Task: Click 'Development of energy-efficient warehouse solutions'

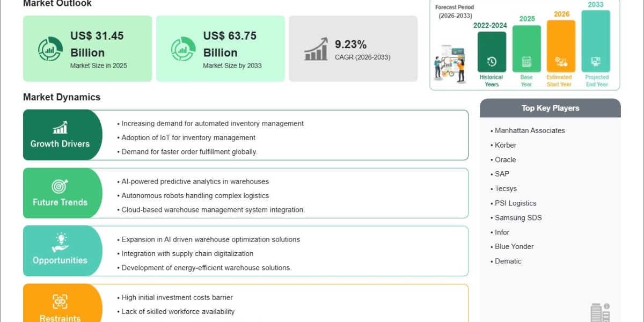Action: click(207, 267)
